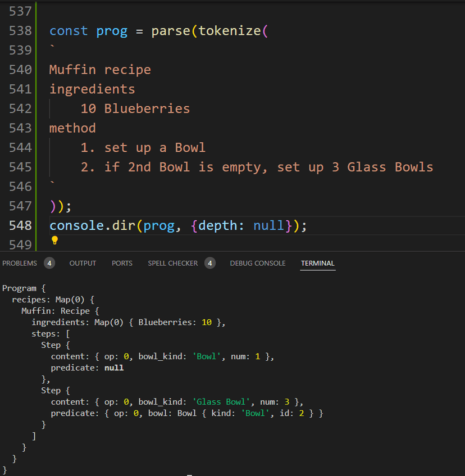Click the PROBLEMS count badge showing 4
The width and height of the screenshot is (465, 476).
pos(49,263)
